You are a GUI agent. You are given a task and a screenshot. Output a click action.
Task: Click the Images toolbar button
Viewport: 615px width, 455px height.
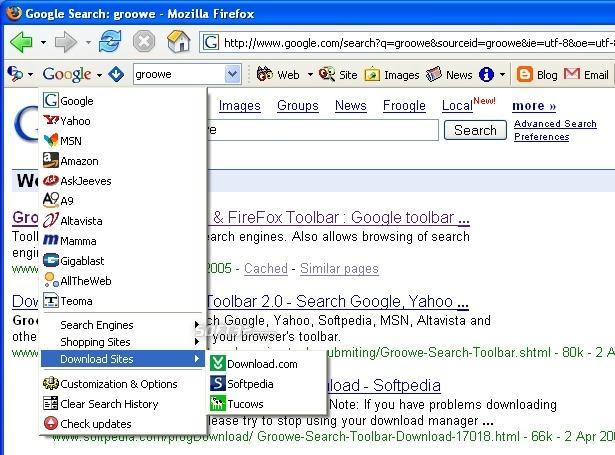pyautogui.click(x=392, y=75)
